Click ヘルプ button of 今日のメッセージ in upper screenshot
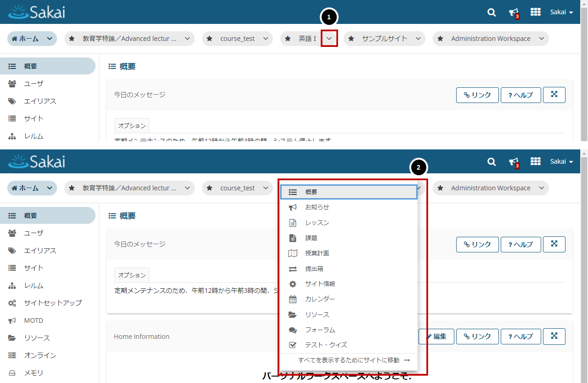 click(521, 95)
